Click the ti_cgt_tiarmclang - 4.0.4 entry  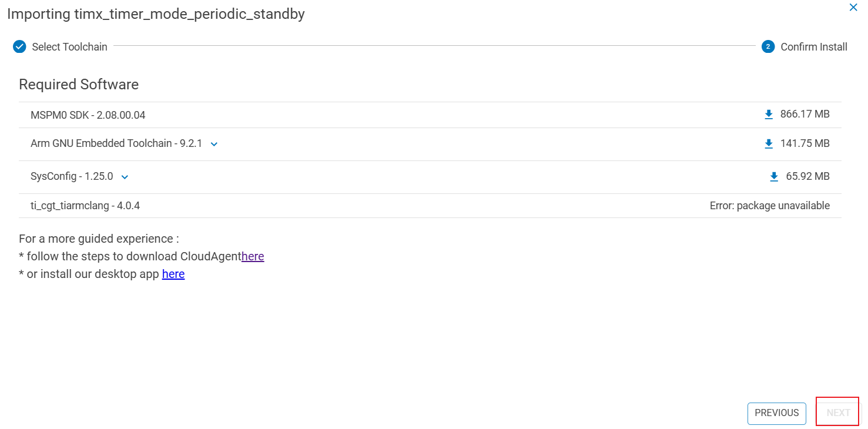pyautogui.click(x=85, y=206)
